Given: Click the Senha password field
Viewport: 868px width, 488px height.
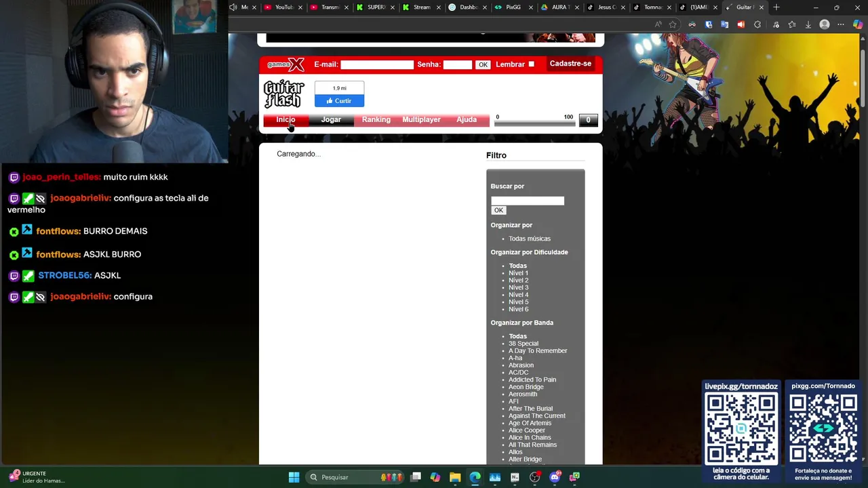Looking at the screenshot, I should tap(458, 64).
